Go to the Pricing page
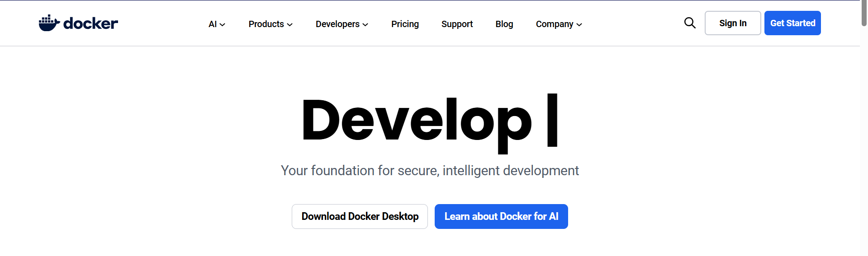Viewport: 868px width, 256px height. [405, 24]
